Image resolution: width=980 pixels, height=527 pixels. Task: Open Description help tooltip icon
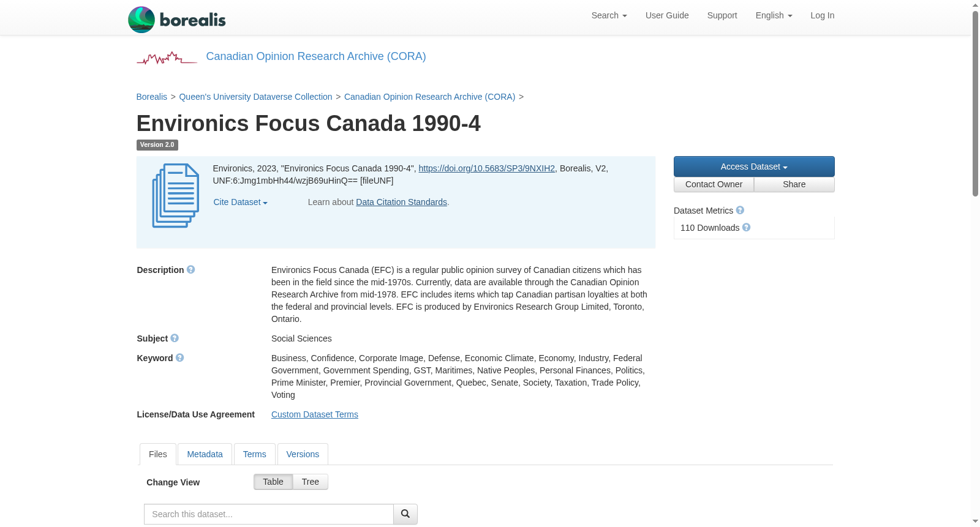tap(191, 270)
